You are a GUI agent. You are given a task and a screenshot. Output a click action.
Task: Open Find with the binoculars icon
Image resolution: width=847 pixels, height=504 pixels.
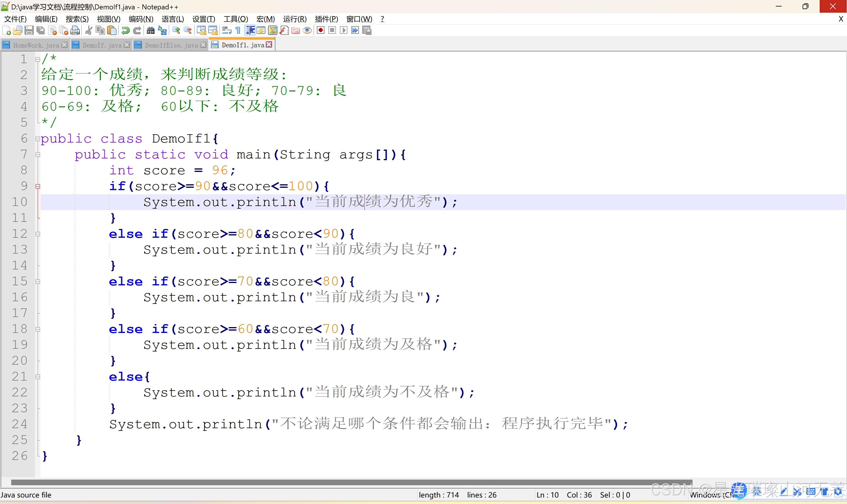[x=151, y=31]
